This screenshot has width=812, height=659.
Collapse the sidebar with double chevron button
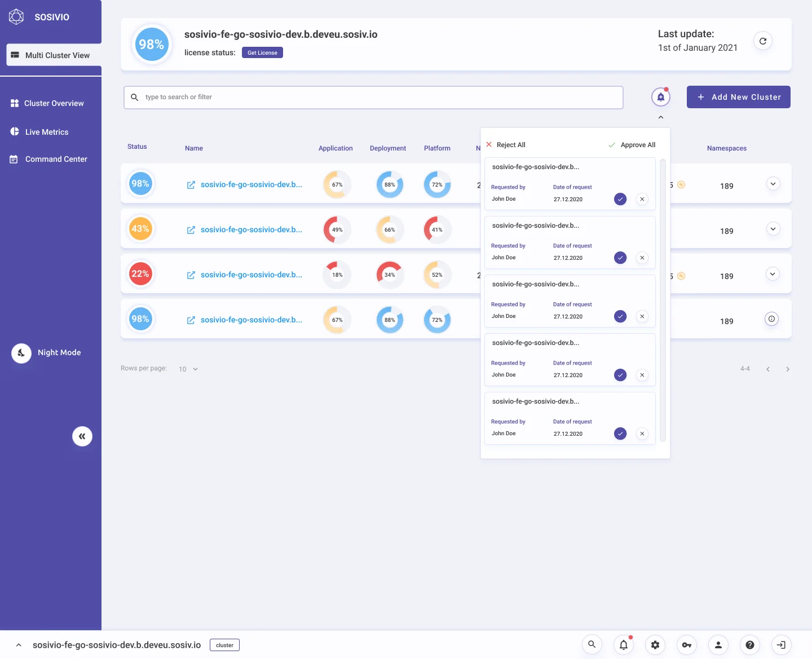click(82, 436)
